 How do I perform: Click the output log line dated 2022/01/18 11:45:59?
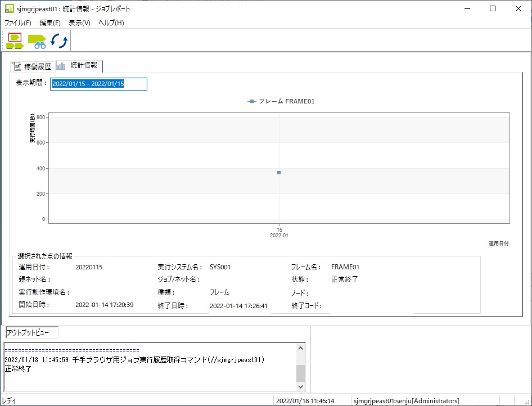(x=135, y=359)
